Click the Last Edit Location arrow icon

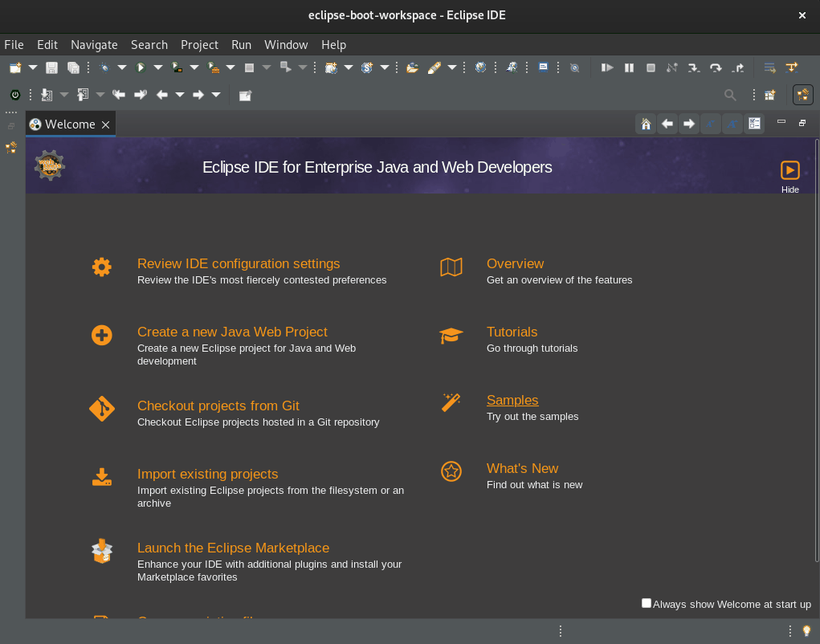119,95
